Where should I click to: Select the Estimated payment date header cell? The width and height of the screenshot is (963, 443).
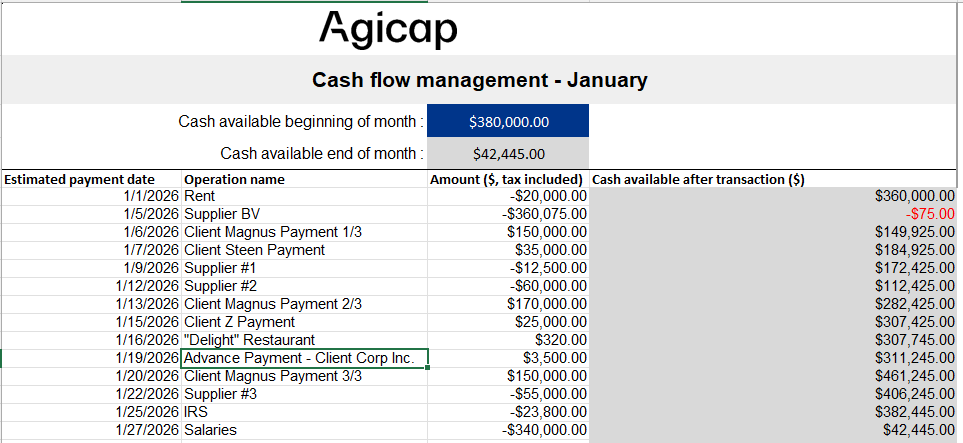point(92,179)
